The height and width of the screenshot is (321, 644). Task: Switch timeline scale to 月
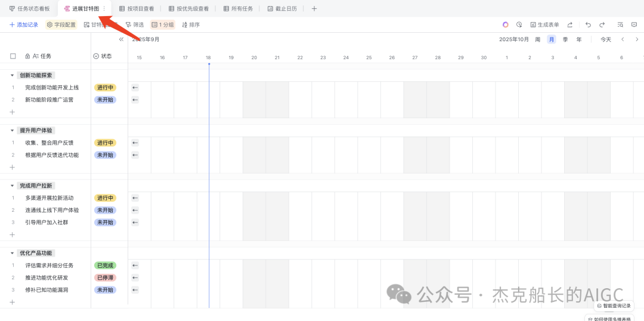click(552, 39)
